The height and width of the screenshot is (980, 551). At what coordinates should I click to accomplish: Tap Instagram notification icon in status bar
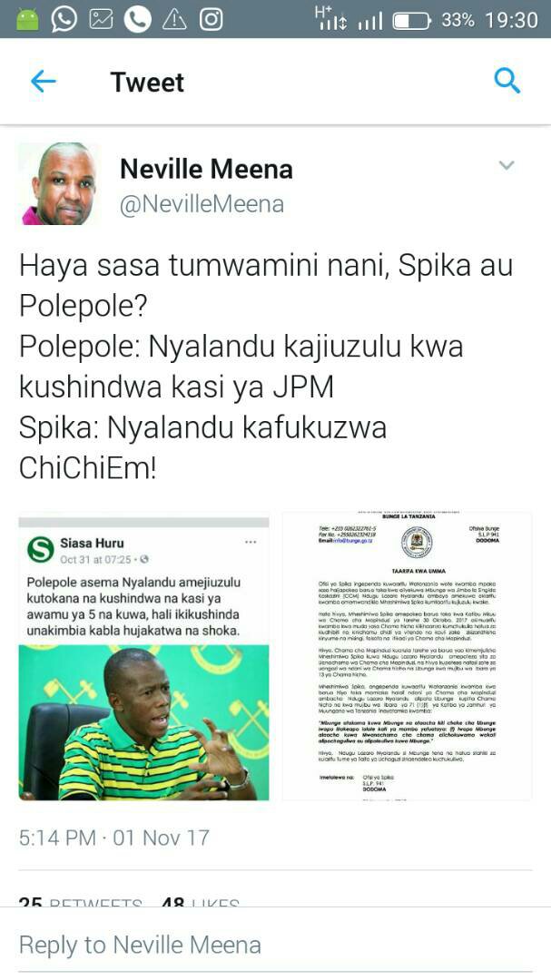pyautogui.click(x=211, y=19)
